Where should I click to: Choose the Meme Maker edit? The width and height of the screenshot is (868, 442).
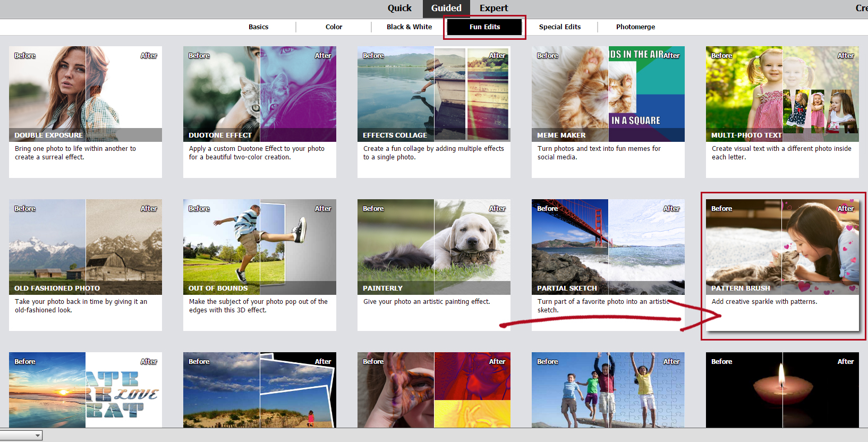[608, 94]
